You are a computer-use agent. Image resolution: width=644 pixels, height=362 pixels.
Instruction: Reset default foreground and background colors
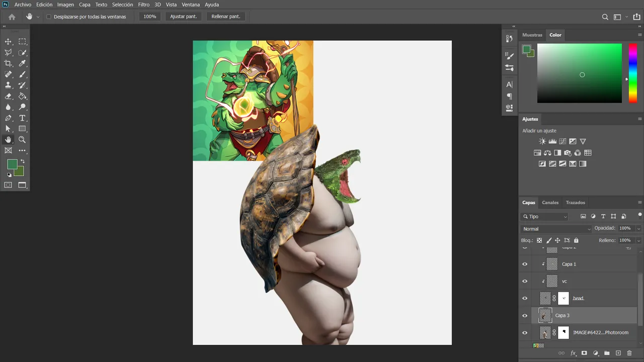coord(9,175)
